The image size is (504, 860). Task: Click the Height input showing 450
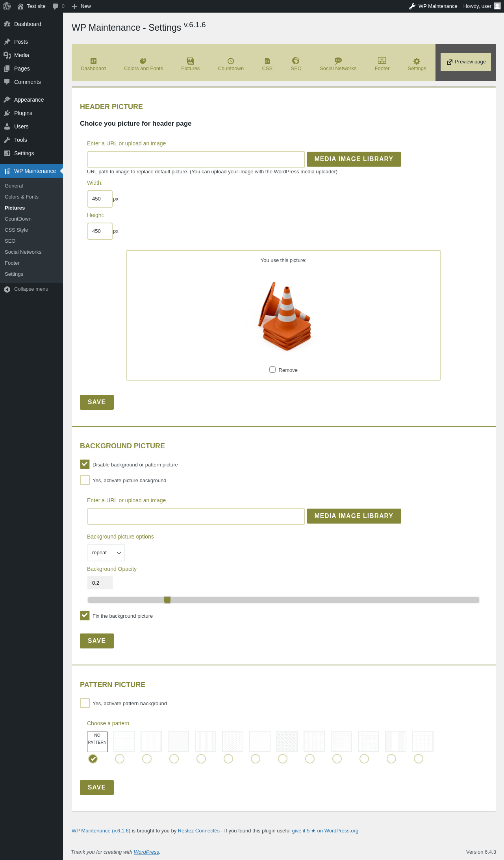point(100,231)
